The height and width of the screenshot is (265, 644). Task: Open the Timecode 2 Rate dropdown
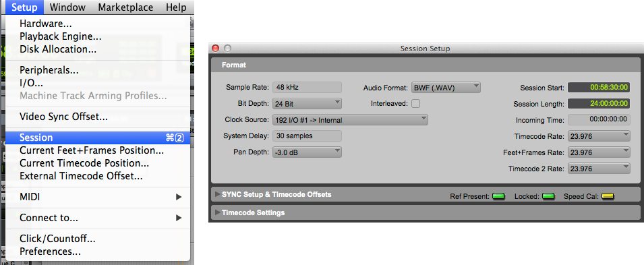tap(599, 169)
